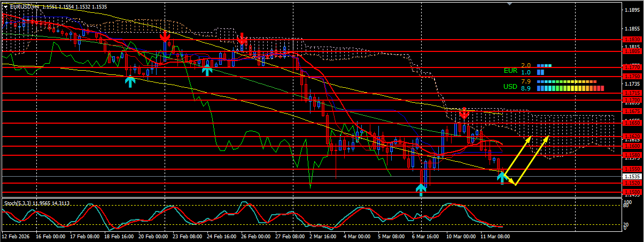Click the USD currency strength label

coord(510,86)
